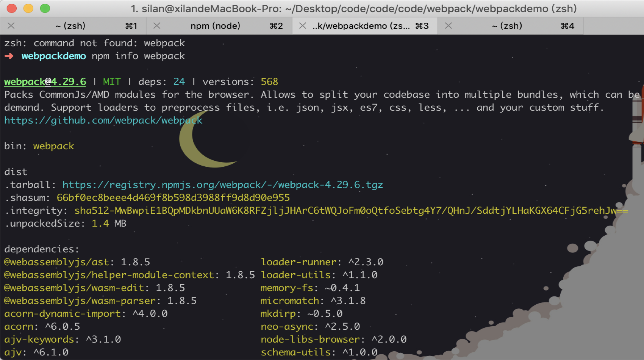
Task: Click the bin value 'webpack'
Action: click(54, 146)
